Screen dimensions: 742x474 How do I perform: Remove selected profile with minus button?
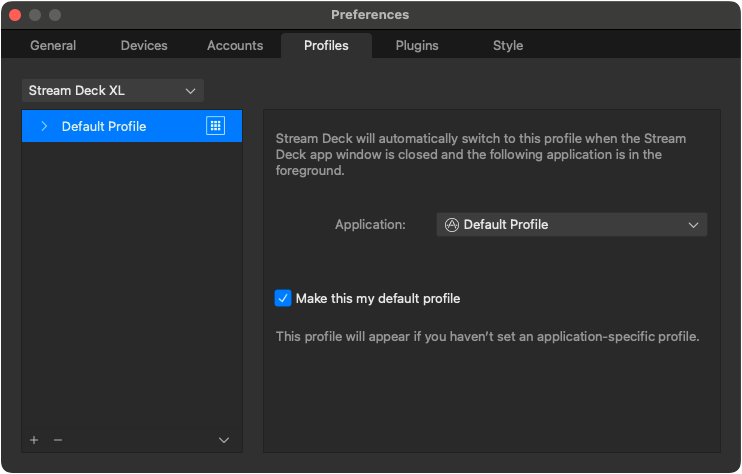pos(57,440)
